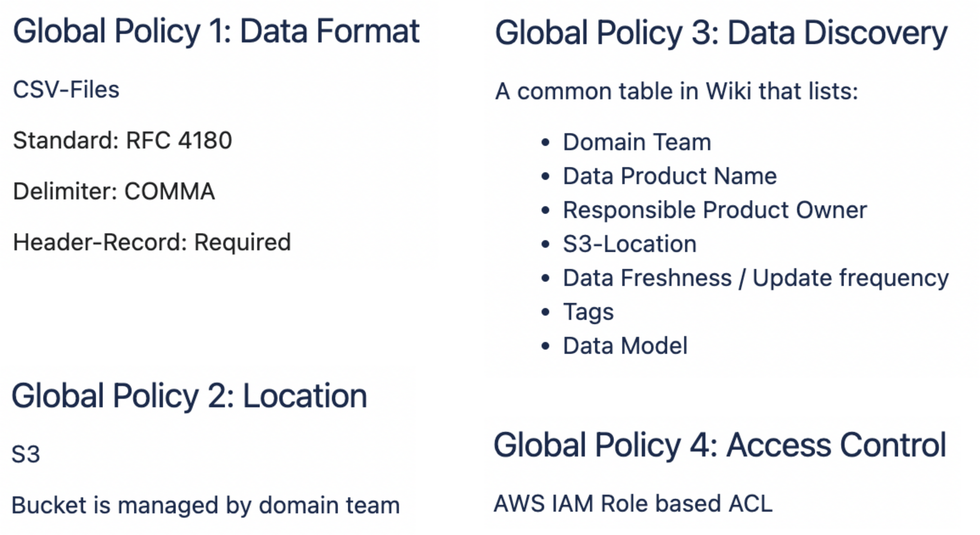Click the Global Policy 2: Location heading

pyautogui.click(x=189, y=396)
